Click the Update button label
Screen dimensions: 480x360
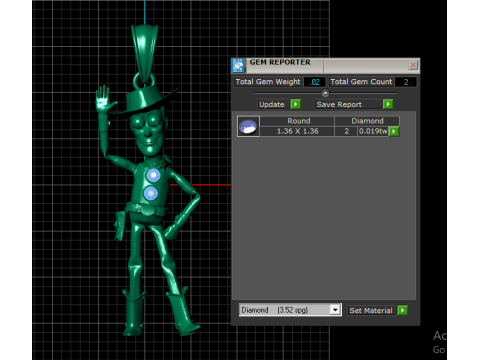point(272,104)
